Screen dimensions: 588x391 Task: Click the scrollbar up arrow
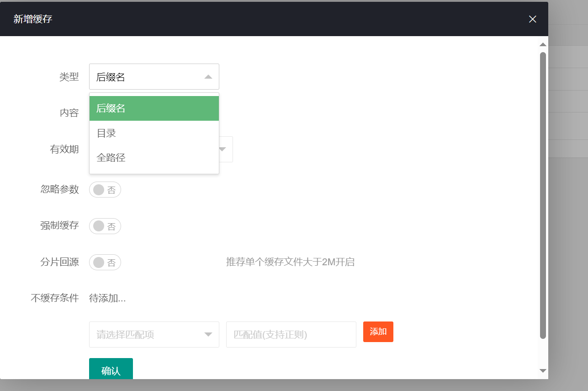click(543, 44)
